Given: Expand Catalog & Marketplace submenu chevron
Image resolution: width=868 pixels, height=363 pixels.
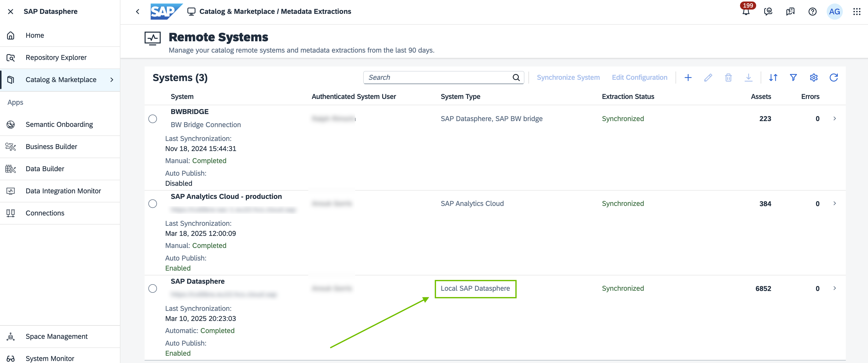Looking at the screenshot, I should coord(112,80).
